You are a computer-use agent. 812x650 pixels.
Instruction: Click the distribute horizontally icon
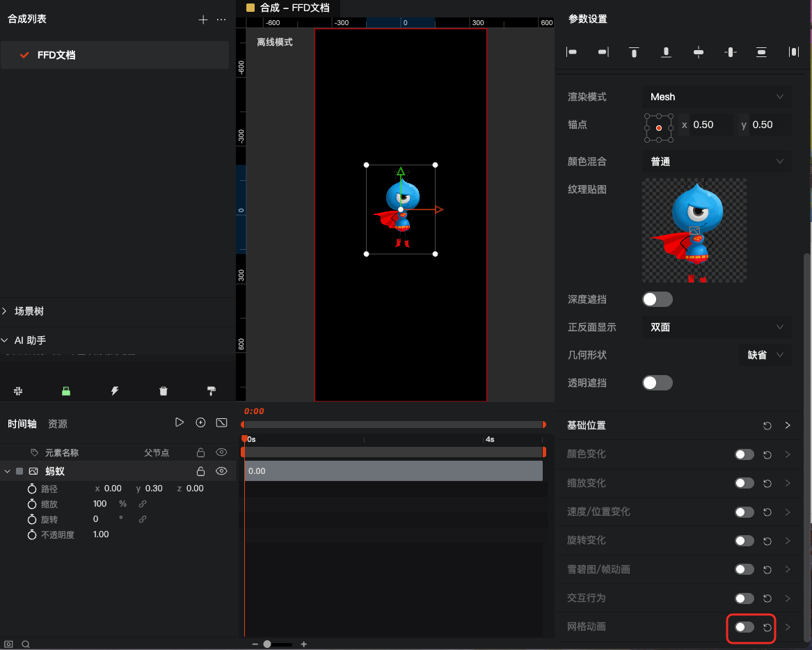click(793, 51)
